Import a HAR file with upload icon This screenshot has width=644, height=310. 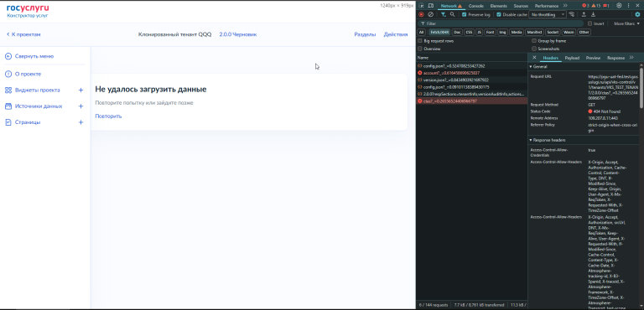pyautogui.click(x=584, y=14)
